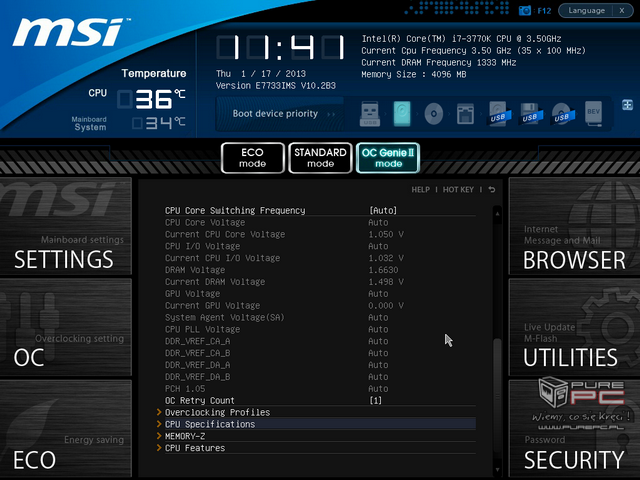Viewport: 640px width, 480px height.
Task: Activate ECO mode button
Action: click(x=253, y=158)
